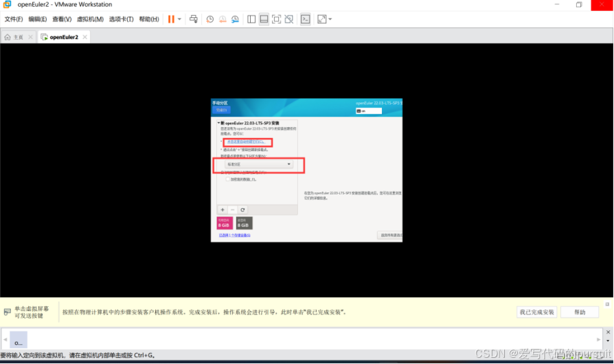Open the 虚拟机(M) menu
The height and width of the screenshot is (364, 614).
[90, 19]
